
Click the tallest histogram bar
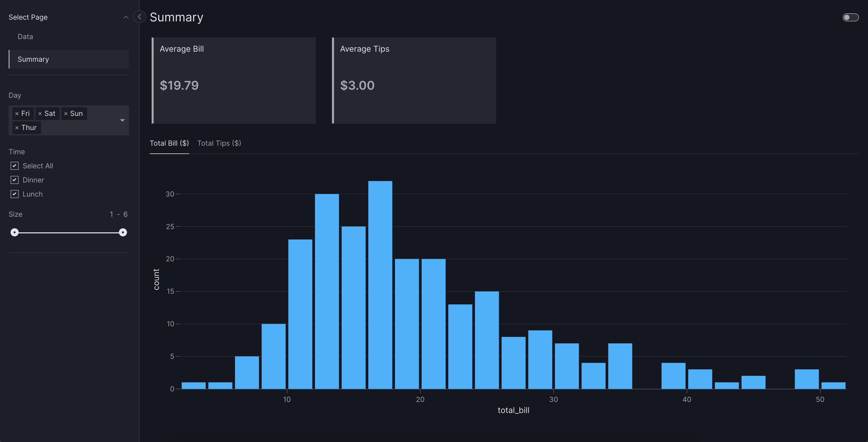click(380, 285)
